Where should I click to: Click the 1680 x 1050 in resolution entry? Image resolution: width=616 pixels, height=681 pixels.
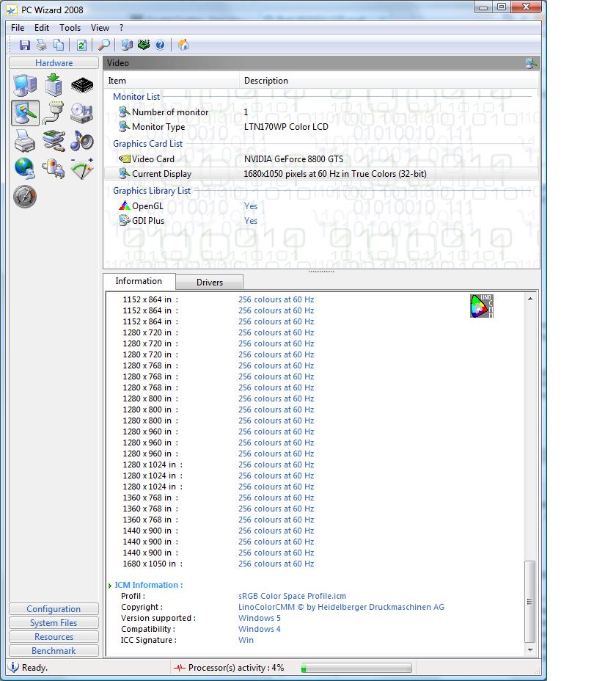point(153,564)
